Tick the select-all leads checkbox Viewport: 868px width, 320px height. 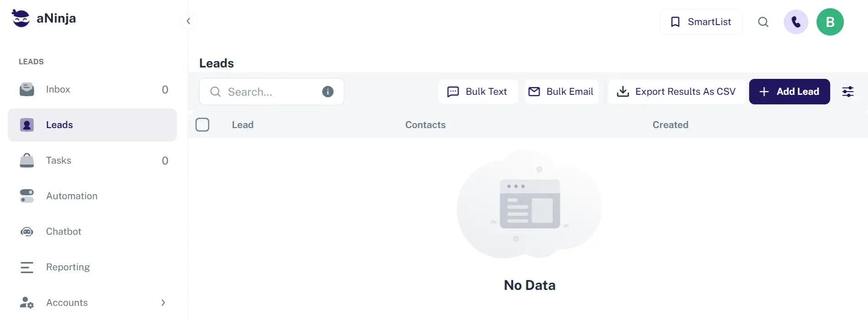202,124
